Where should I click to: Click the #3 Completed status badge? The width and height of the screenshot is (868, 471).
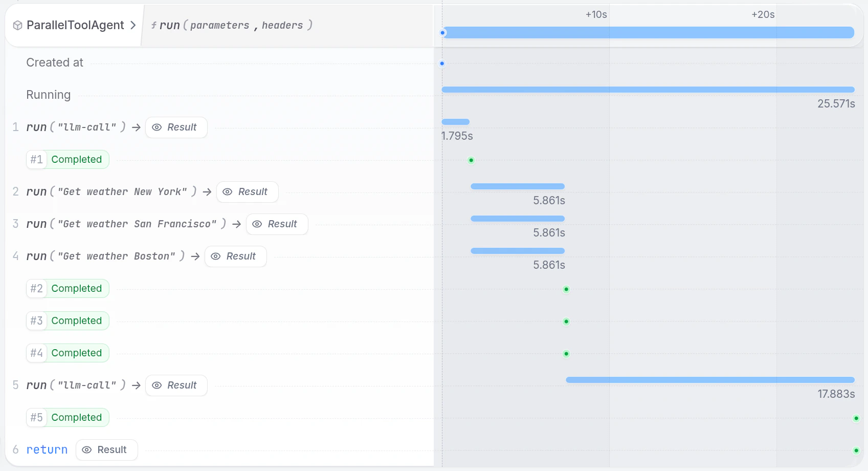67,320
